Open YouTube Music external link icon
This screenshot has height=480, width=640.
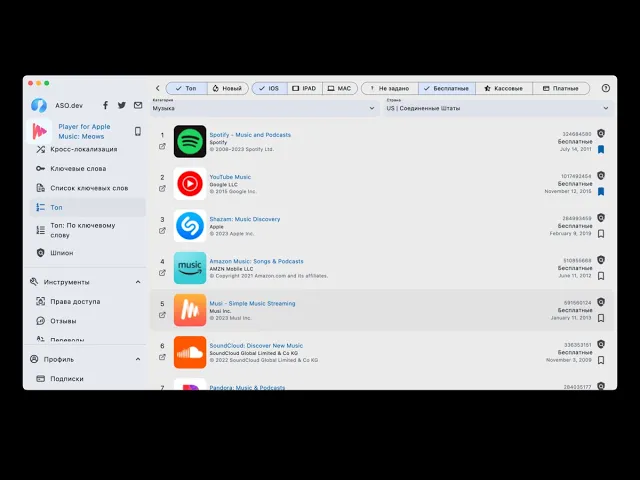point(162,189)
